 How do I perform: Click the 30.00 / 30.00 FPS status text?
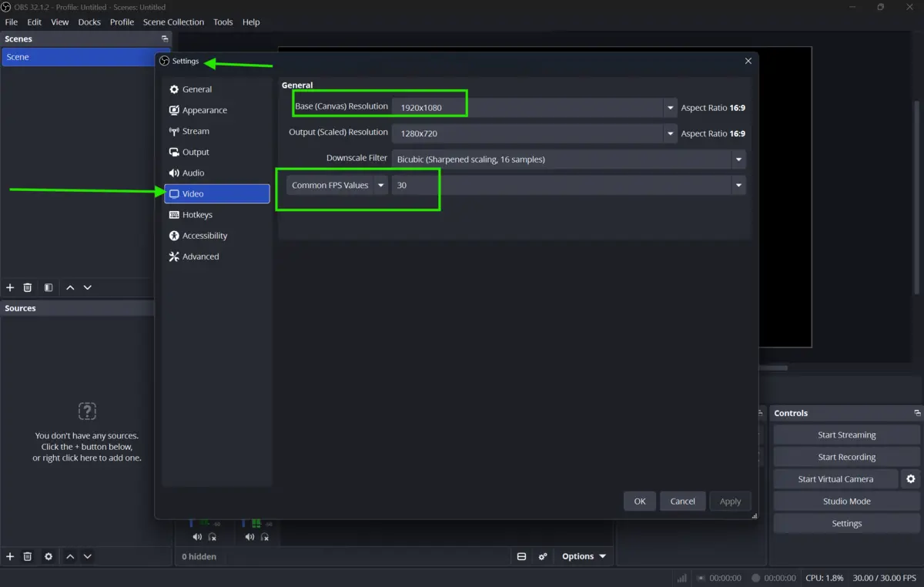(885, 578)
